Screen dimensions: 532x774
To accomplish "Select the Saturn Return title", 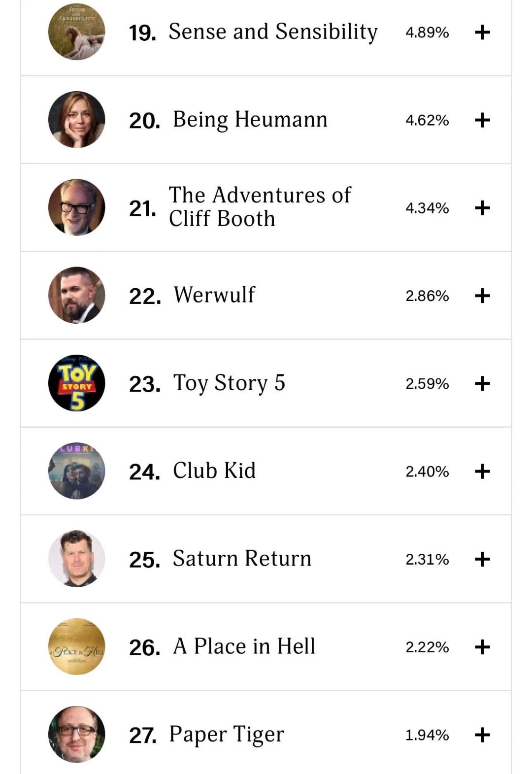I will click(242, 559).
